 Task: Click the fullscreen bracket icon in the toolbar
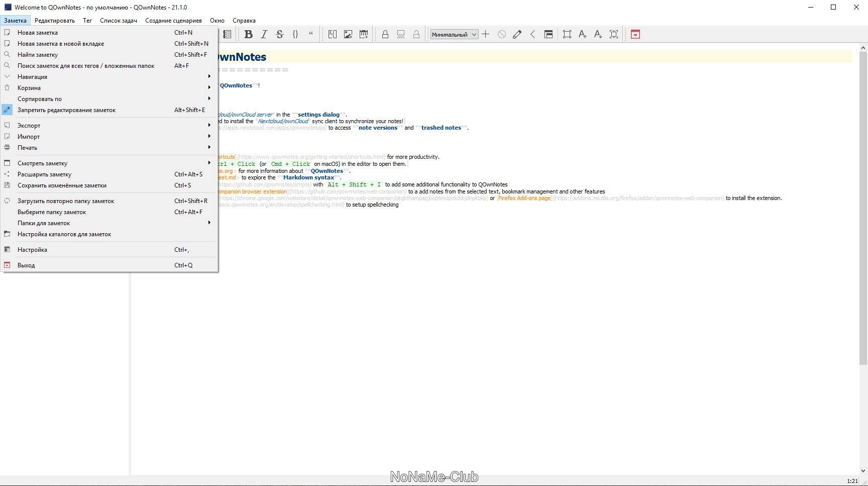tap(614, 34)
